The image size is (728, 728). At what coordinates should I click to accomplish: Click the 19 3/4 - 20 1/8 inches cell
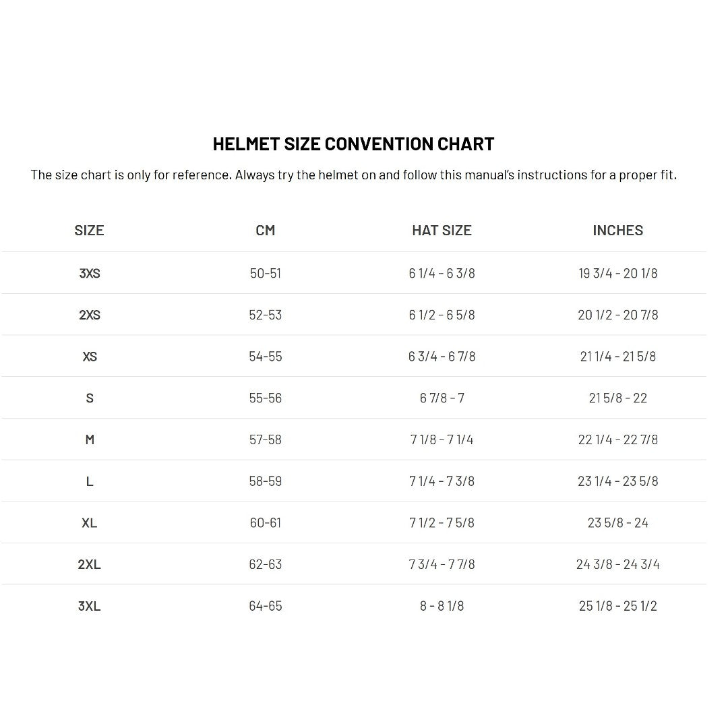[x=617, y=274]
